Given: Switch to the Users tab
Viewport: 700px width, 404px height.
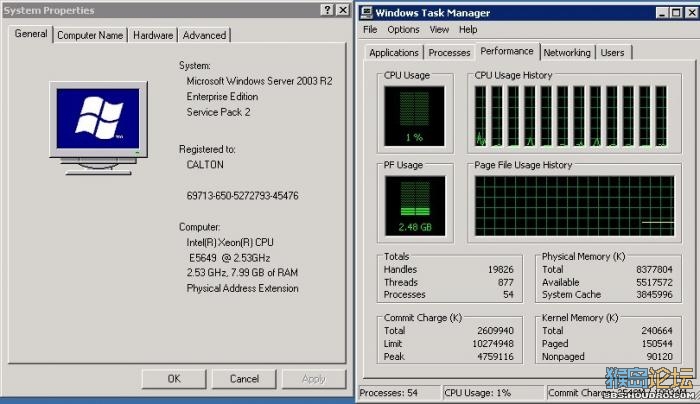Looking at the screenshot, I should point(612,53).
